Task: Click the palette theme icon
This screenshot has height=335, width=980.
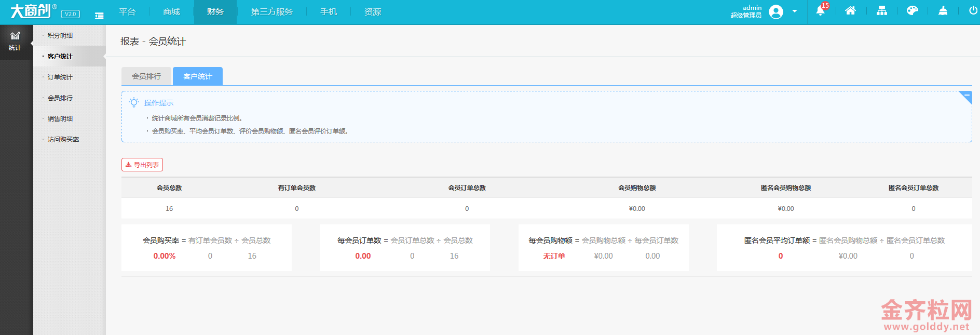Action: pos(912,11)
